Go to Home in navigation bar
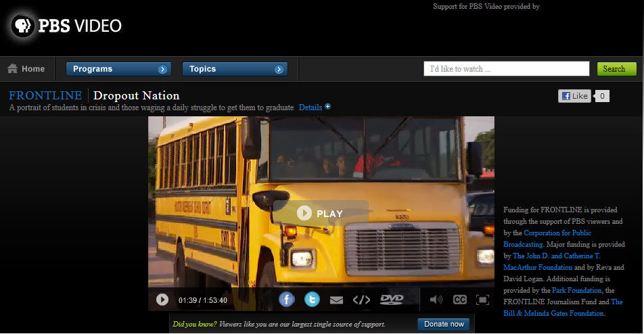644x334 pixels. pos(26,69)
